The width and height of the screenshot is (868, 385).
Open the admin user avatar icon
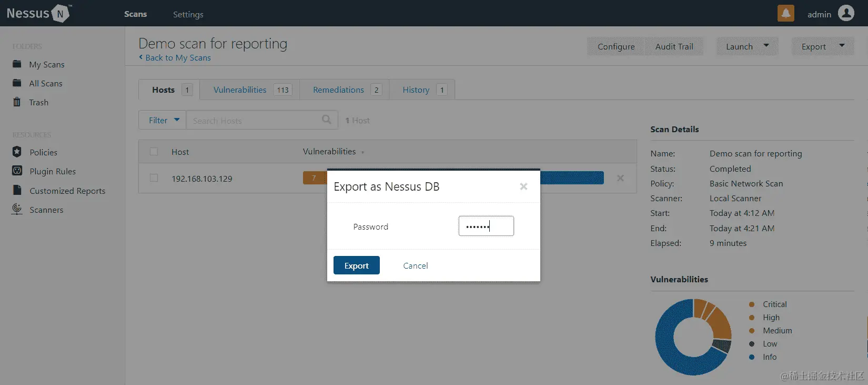pos(846,13)
